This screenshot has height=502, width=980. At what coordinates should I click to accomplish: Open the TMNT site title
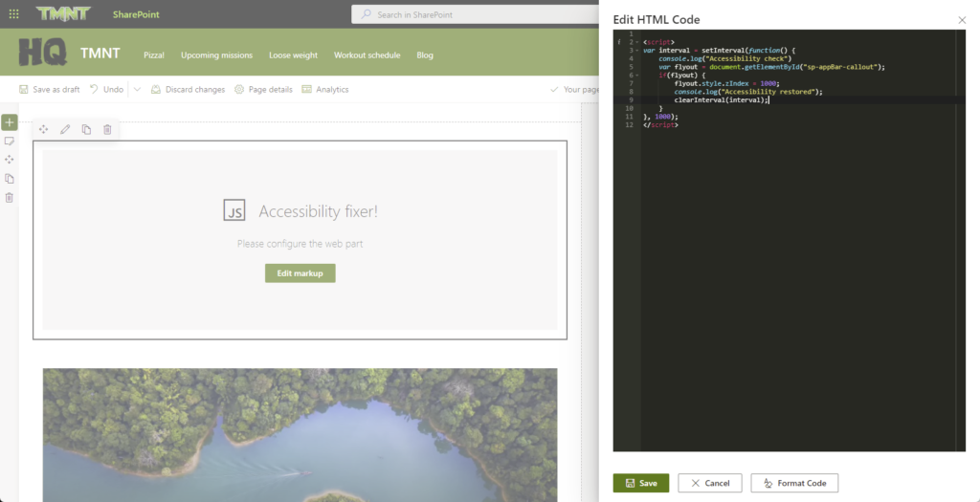(100, 54)
